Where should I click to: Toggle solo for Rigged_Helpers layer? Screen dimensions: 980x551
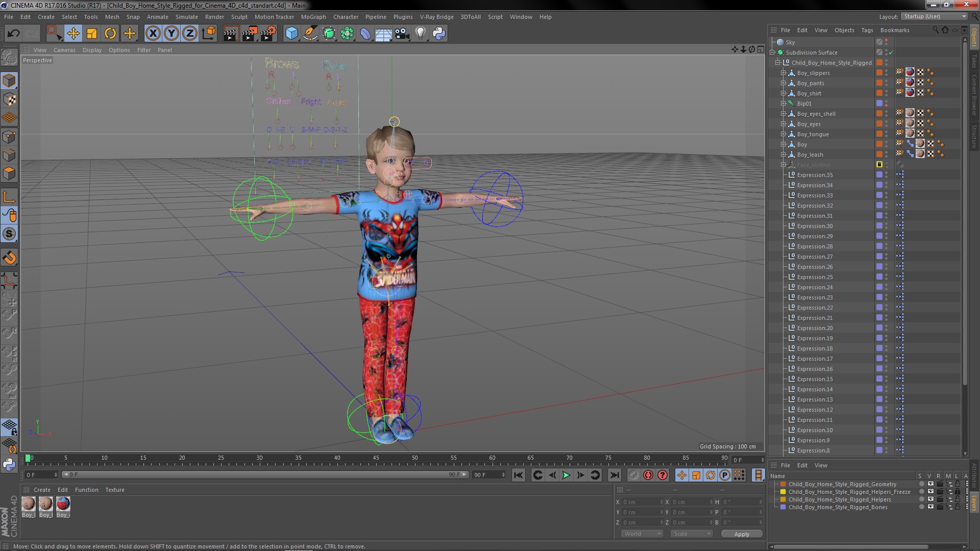click(921, 499)
